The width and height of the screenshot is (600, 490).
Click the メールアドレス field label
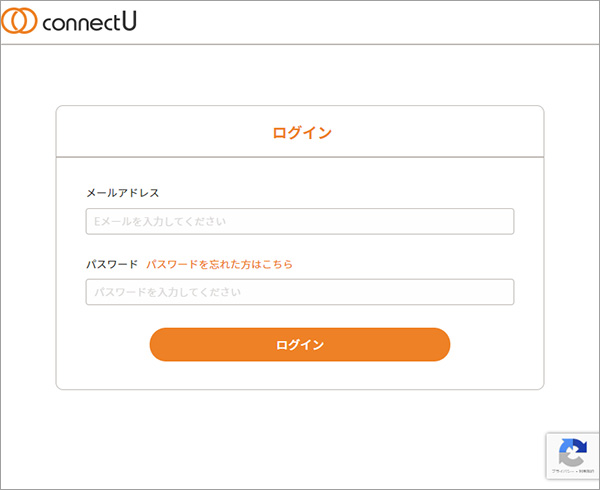(123, 192)
